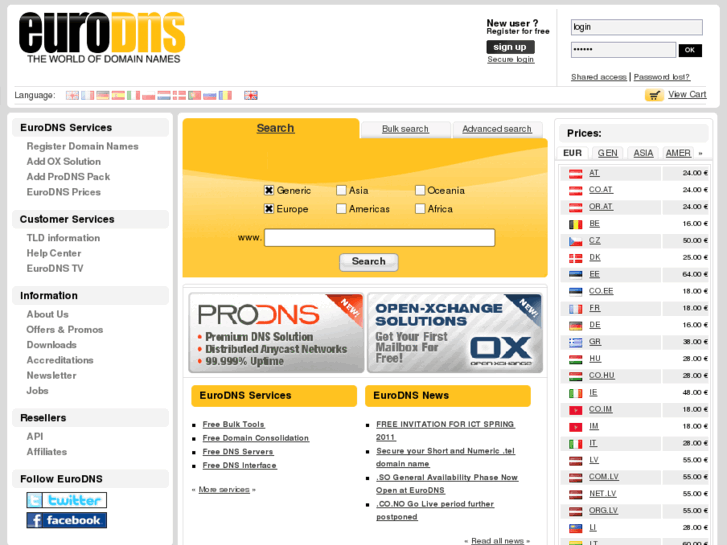
Task: Click the login username field
Action: click(637, 27)
